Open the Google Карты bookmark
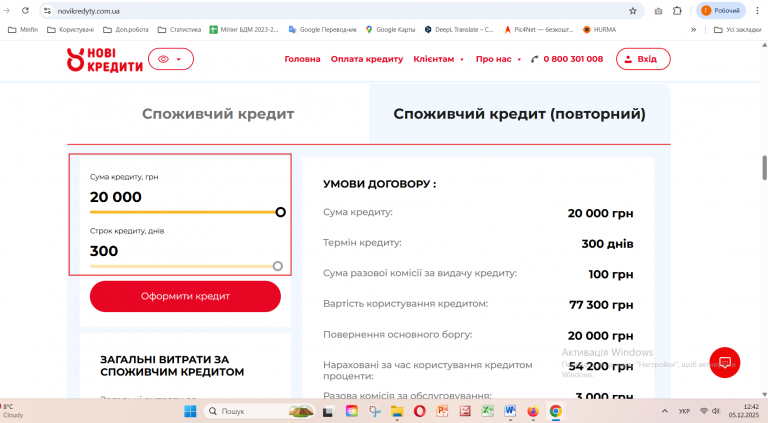The height and width of the screenshot is (423, 768). click(x=390, y=29)
